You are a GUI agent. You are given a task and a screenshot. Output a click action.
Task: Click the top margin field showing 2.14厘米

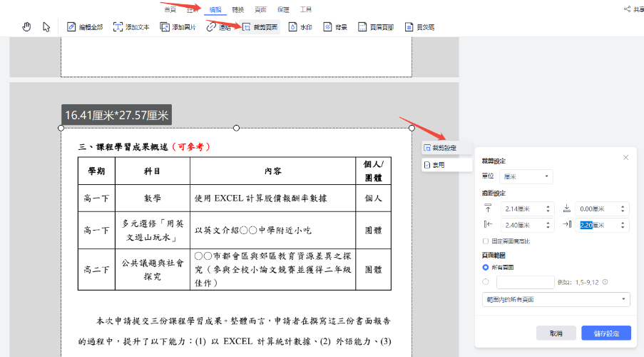(527, 209)
